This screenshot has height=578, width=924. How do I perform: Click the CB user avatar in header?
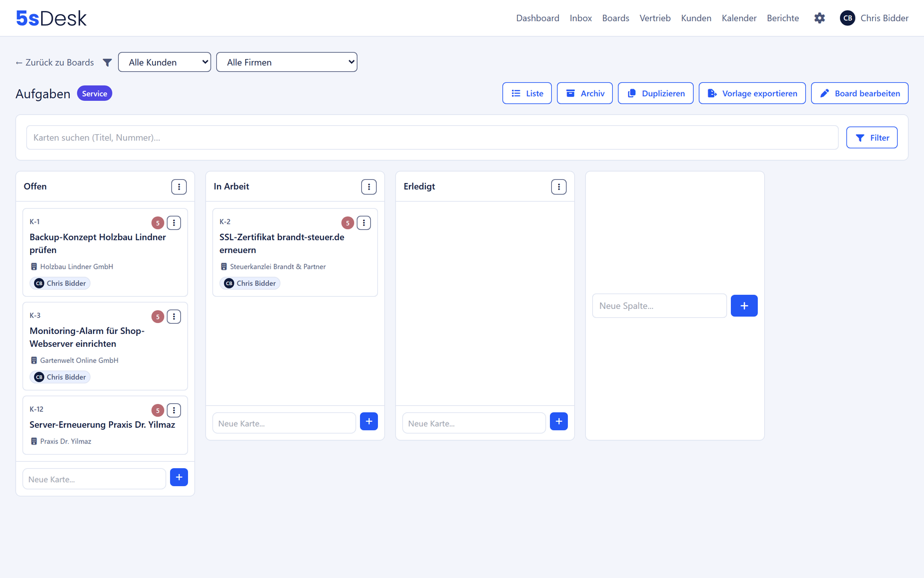click(x=848, y=18)
